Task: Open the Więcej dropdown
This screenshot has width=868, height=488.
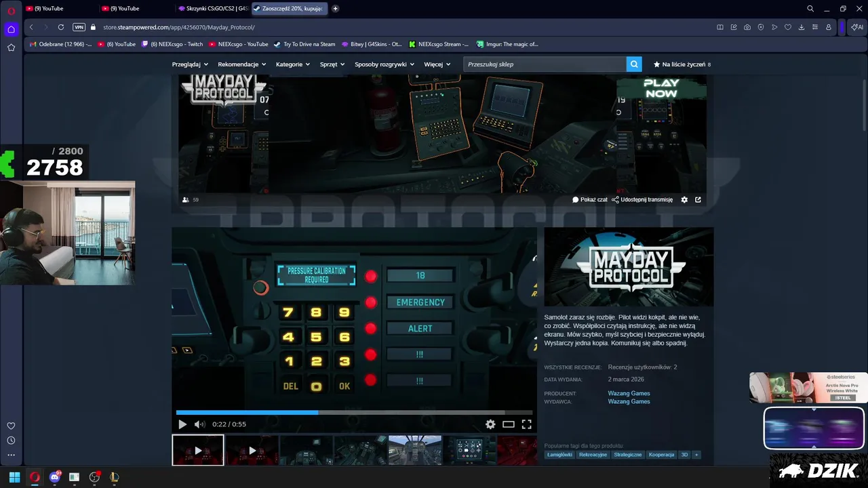Action: point(437,64)
